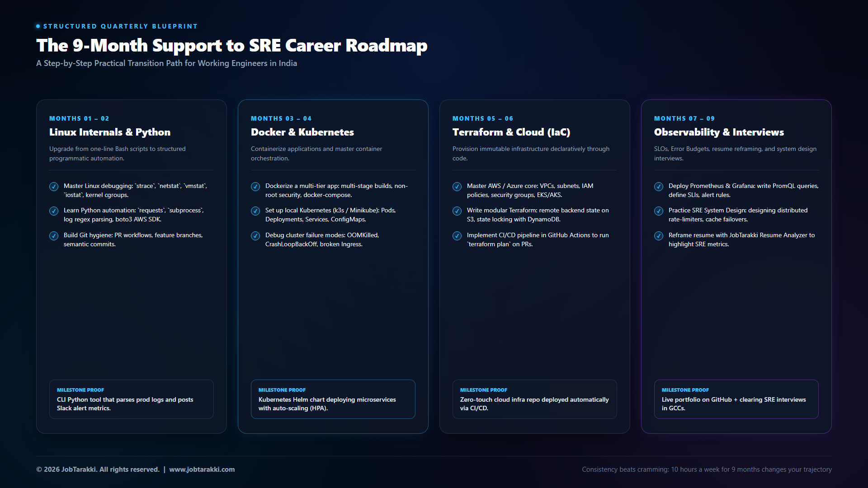868x488 pixels.
Task: Click the 'Debug cluster failure modes' bullet text
Action: pos(322,239)
